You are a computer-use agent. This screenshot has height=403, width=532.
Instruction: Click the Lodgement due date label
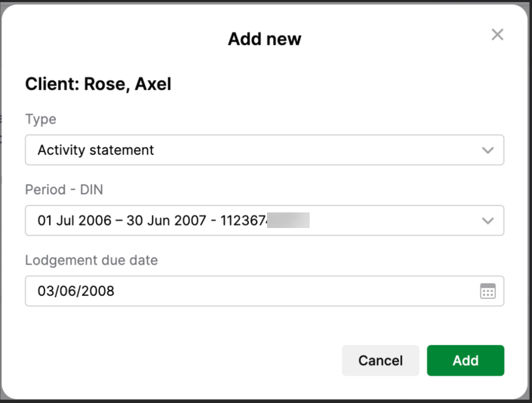pos(91,260)
